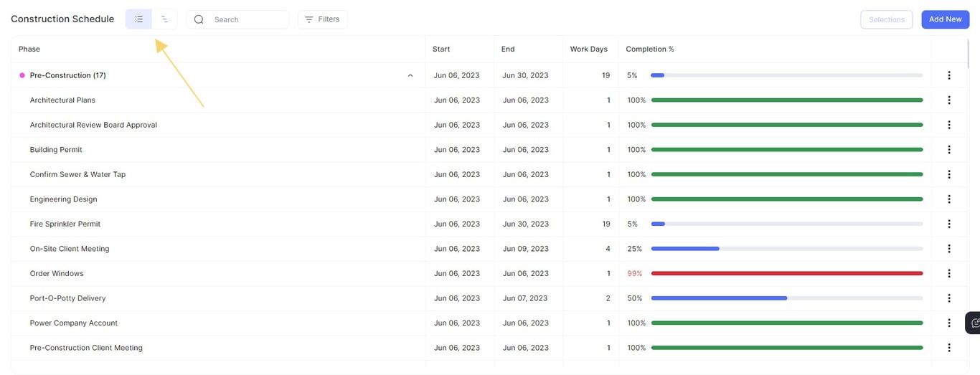Select the Architectural Plans task name
980x375 pixels.
[x=62, y=100]
